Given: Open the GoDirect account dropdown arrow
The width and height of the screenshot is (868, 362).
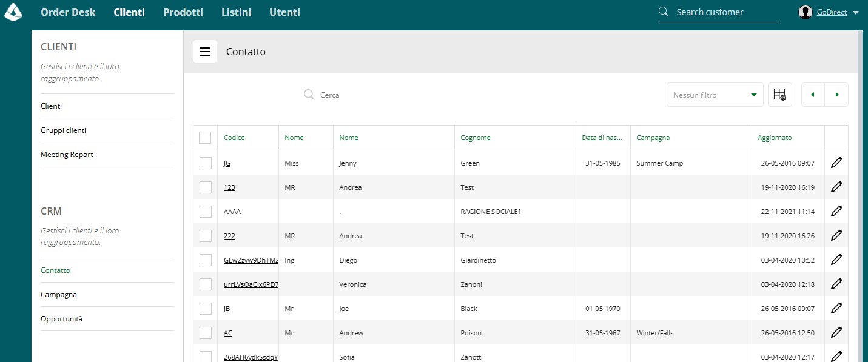Looking at the screenshot, I should pyautogui.click(x=855, y=13).
